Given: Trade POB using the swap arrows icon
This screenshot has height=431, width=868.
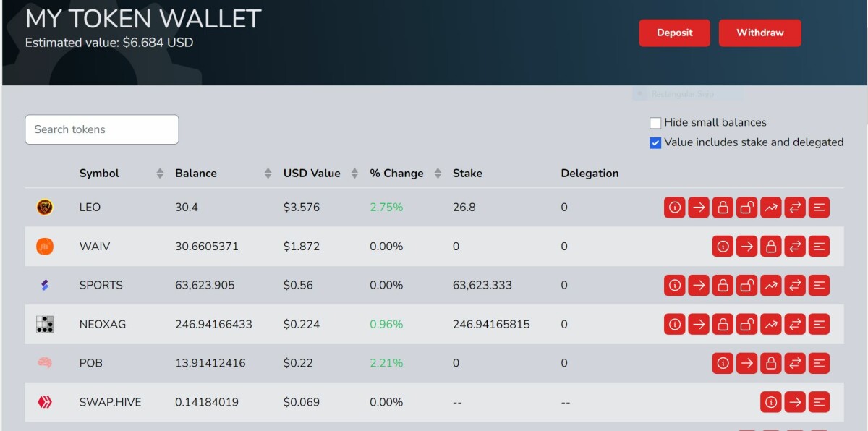Looking at the screenshot, I should pos(794,363).
